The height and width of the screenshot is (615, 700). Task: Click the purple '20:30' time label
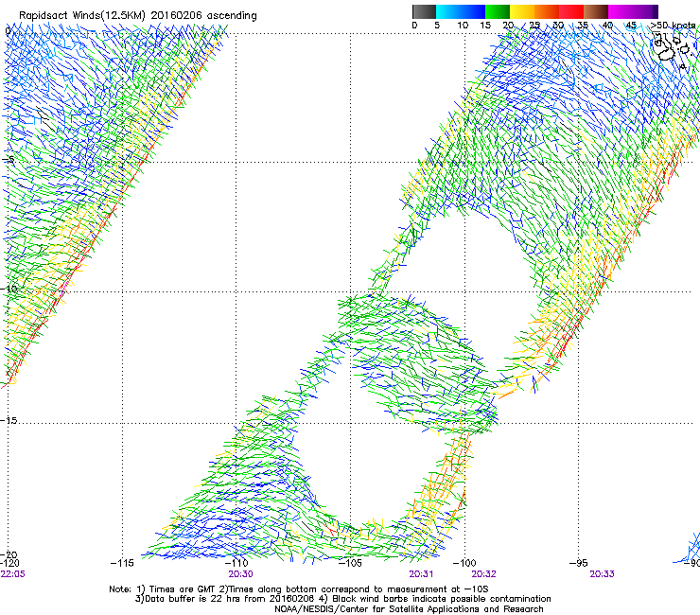pyautogui.click(x=240, y=574)
